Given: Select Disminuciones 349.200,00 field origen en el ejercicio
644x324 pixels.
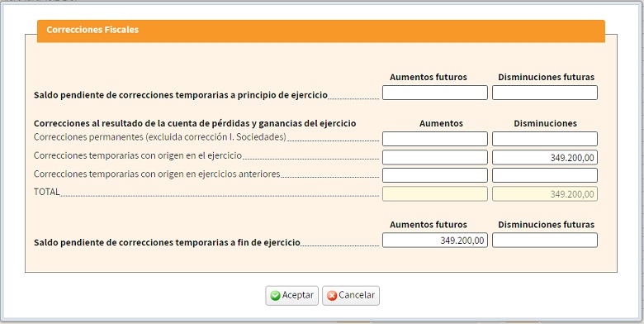Looking at the screenshot, I should [545, 157].
